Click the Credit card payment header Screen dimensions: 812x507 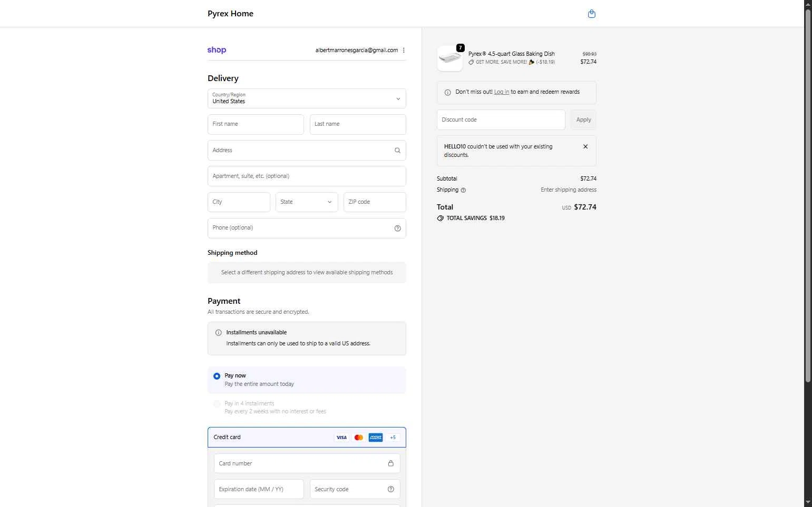(x=307, y=438)
